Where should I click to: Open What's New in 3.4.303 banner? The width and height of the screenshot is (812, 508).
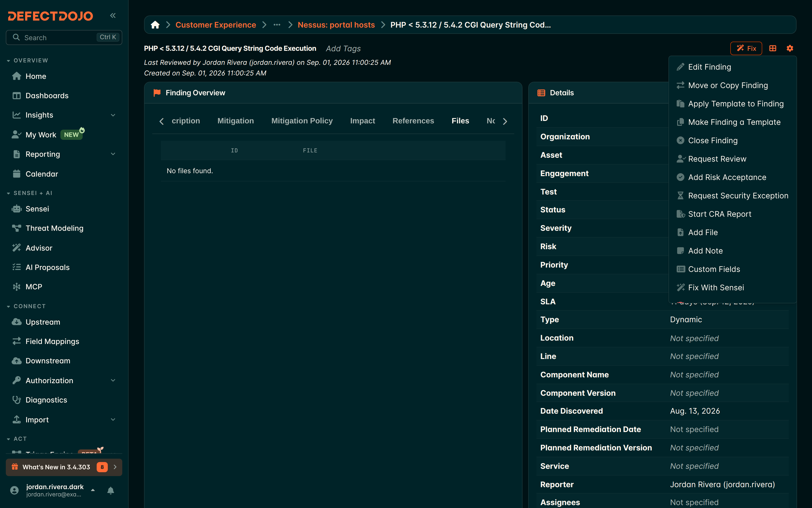tap(64, 467)
